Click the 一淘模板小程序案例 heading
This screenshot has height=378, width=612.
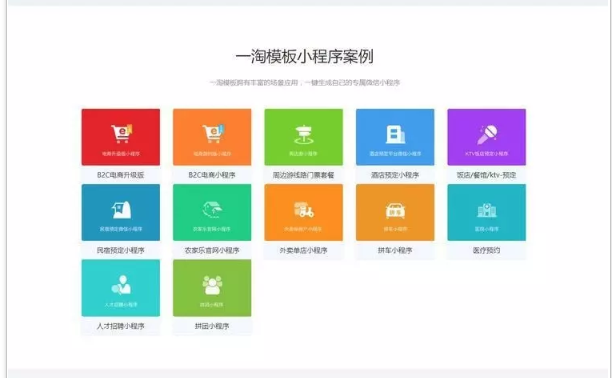(x=304, y=57)
